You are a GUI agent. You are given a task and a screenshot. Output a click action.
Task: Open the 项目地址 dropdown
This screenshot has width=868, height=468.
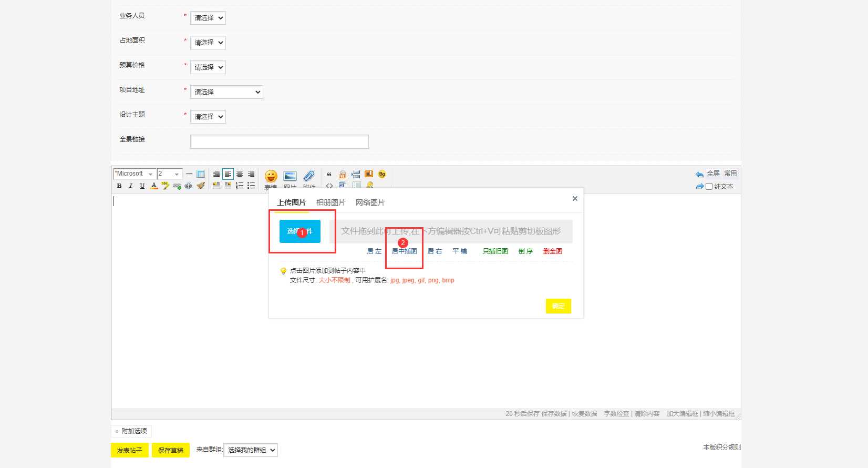click(x=226, y=92)
